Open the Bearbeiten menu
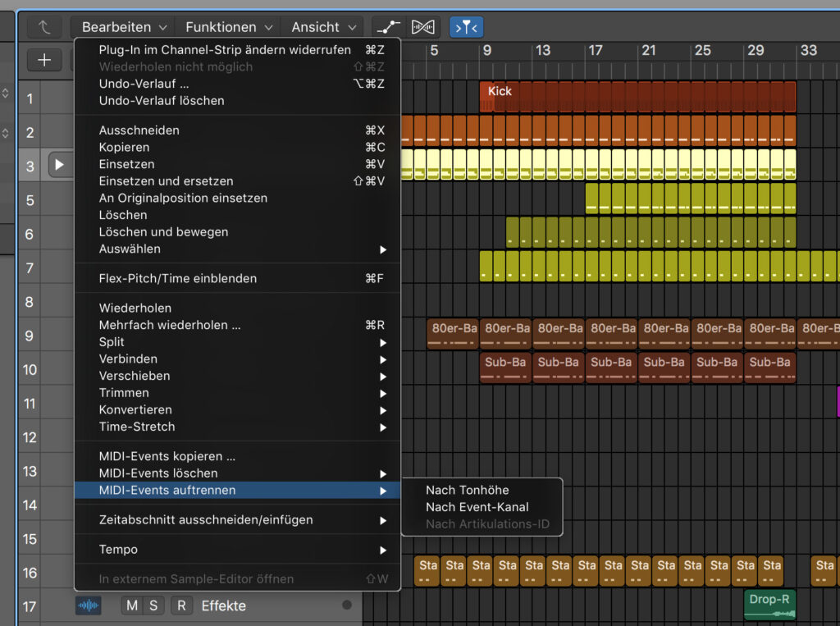This screenshot has height=626, width=840. click(125, 27)
